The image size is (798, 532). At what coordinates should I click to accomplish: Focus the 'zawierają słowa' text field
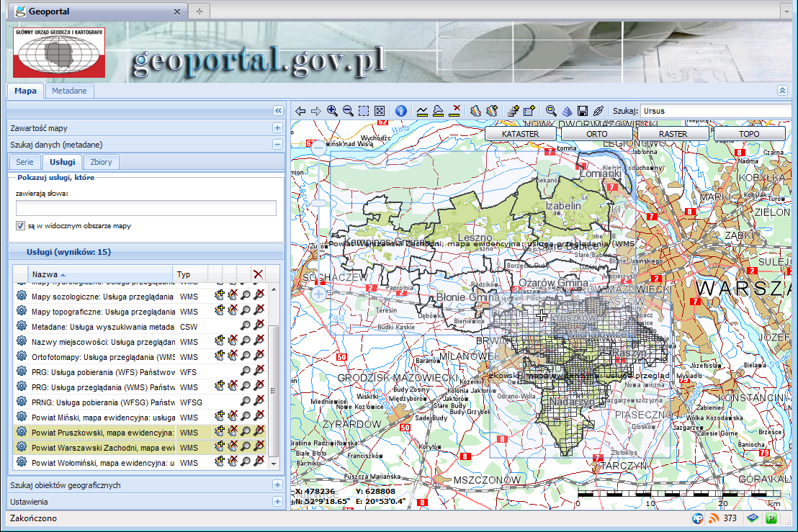tap(146, 207)
